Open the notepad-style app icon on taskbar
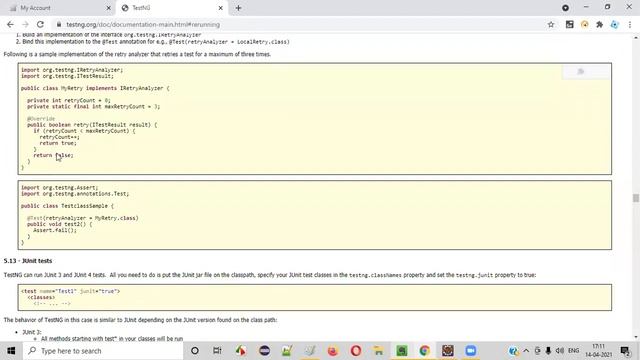The height and width of the screenshot is (360, 640). coord(309,351)
